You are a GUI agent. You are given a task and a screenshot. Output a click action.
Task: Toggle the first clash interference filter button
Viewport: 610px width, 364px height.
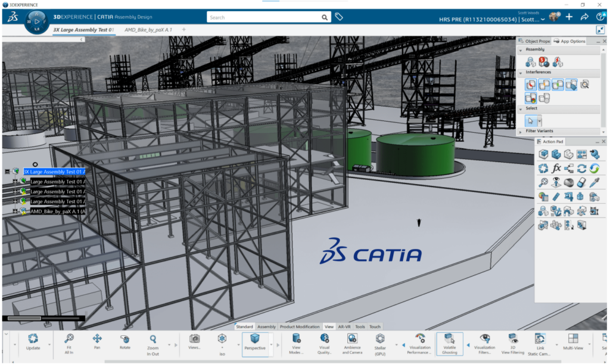(531, 85)
